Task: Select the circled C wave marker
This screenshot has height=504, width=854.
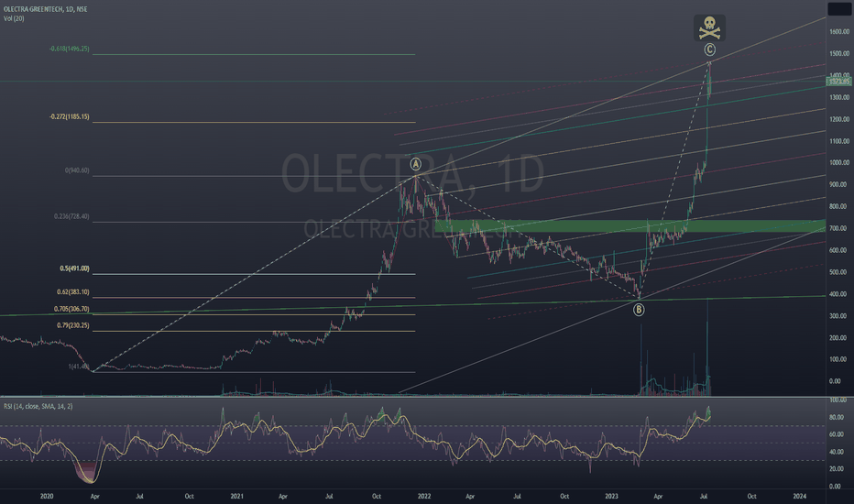Action: pos(709,50)
